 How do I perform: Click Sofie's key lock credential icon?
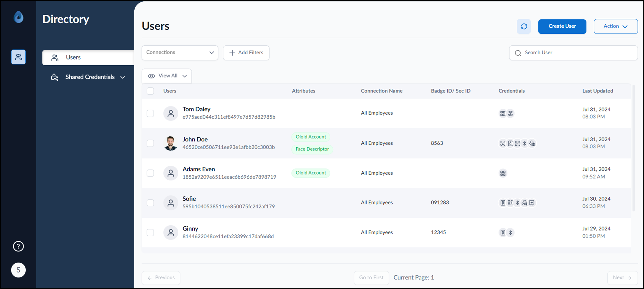pyautogui.click(x=525, y=203)
